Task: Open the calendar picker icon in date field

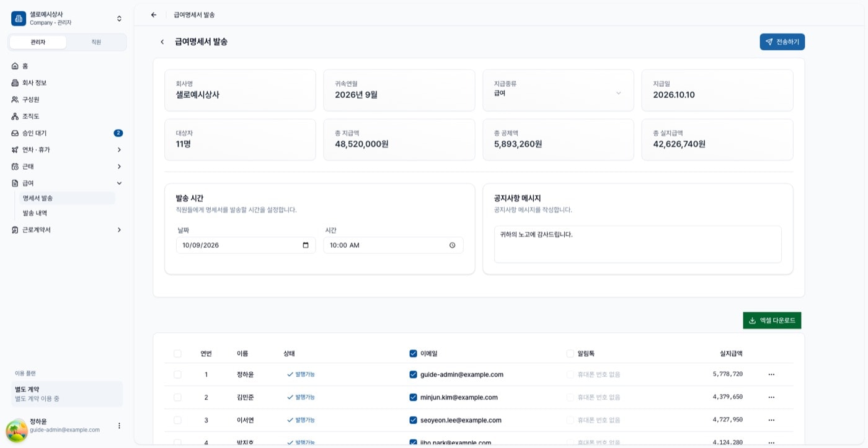Action: [x=306, y=245]
